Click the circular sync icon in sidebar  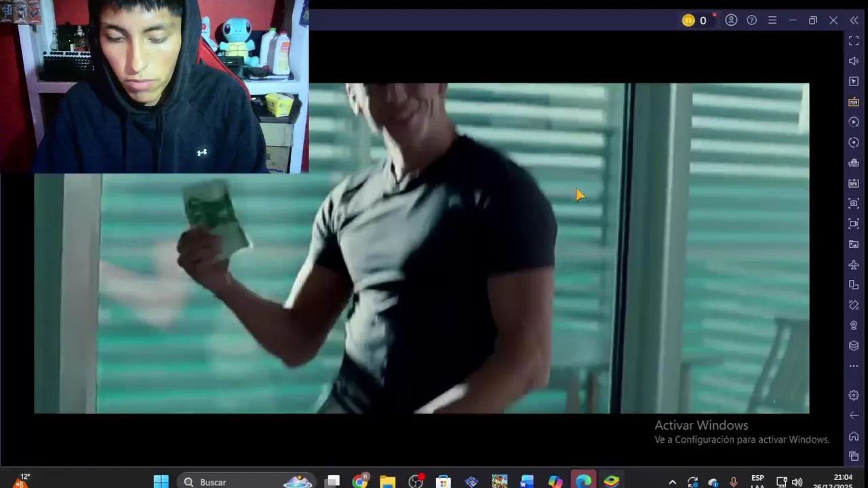854,142
